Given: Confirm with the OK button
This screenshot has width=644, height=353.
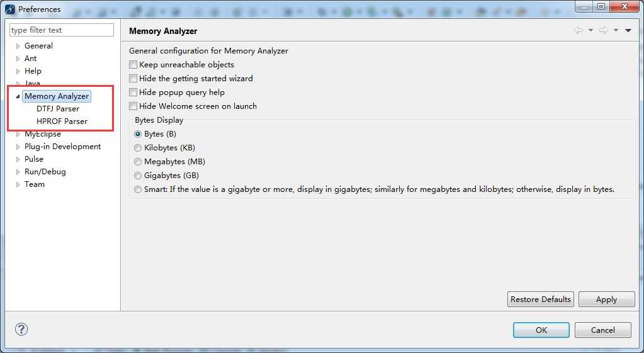Looking at the screenshot, I should [541, 330].
